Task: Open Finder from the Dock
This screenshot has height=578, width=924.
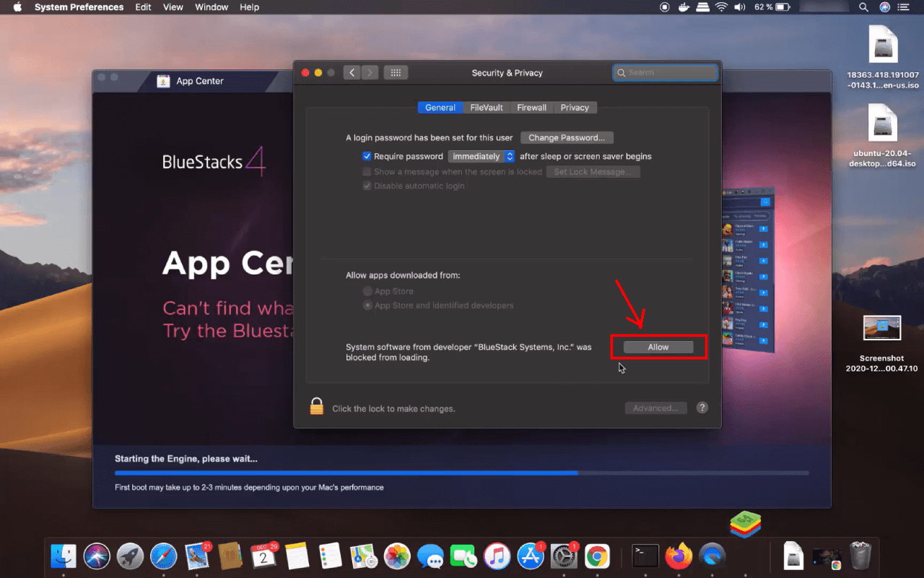Action: (x=64, y=556)
